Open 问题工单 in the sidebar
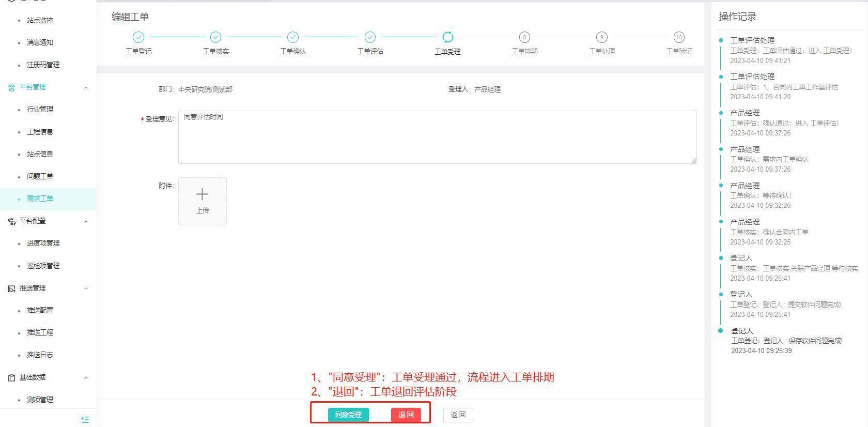The height and width of the screenshot is (427, 868). click(40, 176)
